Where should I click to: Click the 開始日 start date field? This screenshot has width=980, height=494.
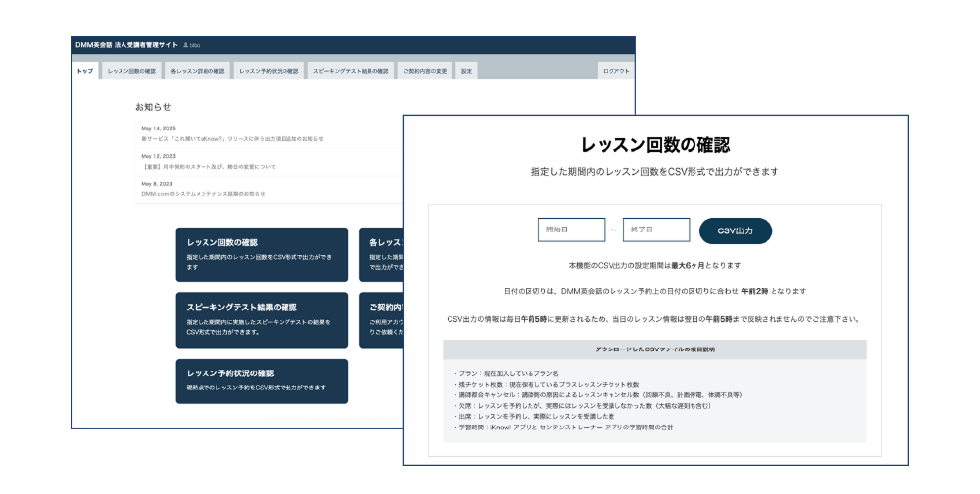coord(571,230)
